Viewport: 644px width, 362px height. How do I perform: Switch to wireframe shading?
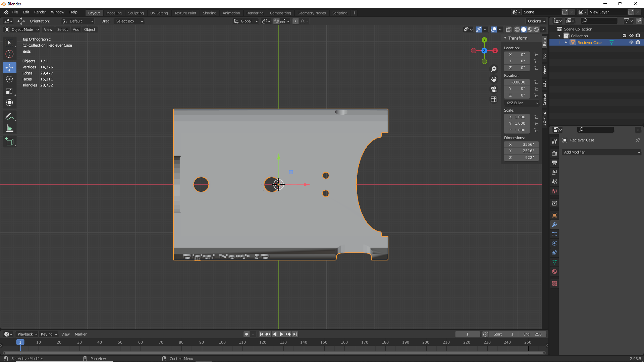[x=517, y=29]
